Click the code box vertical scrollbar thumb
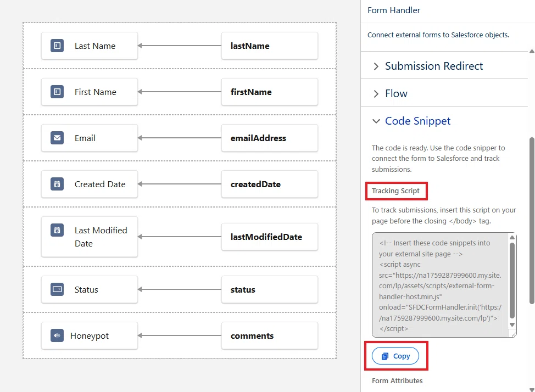 coord(512,280)
